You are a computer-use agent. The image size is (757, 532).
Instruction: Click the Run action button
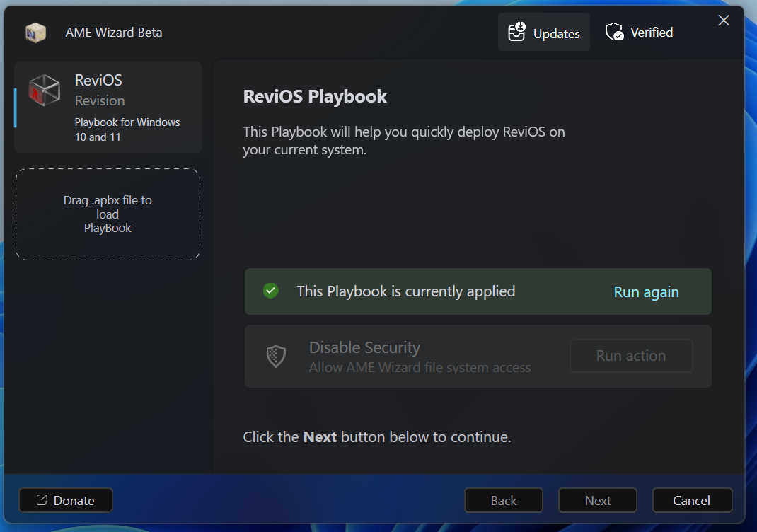point(631,356)
